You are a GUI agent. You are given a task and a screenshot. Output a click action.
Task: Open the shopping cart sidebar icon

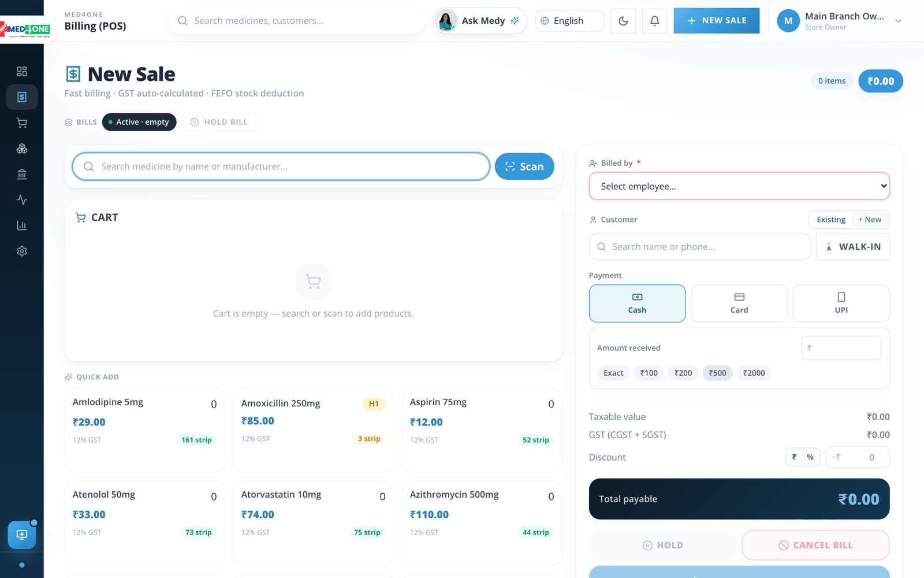(x=22, y=123)
